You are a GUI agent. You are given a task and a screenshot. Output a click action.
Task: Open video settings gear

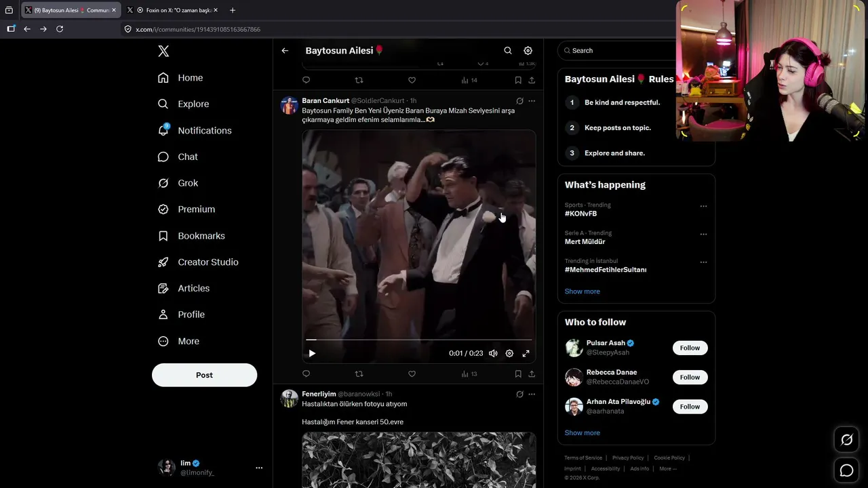[x=509, y=353]
